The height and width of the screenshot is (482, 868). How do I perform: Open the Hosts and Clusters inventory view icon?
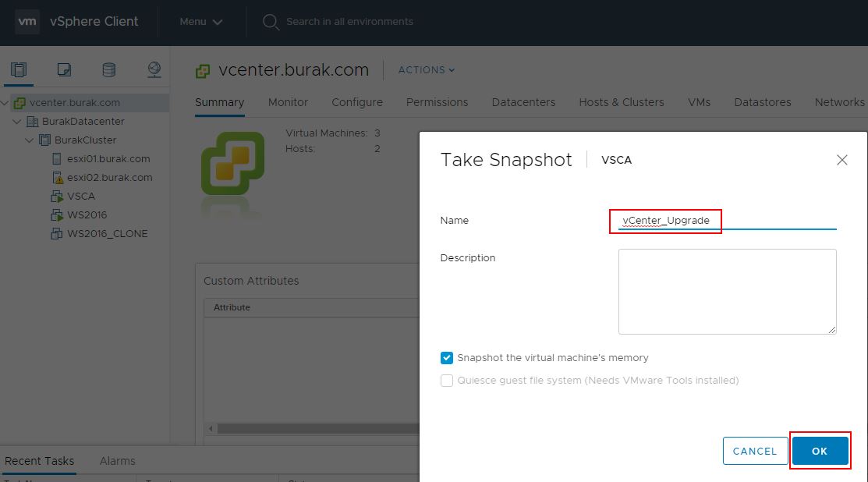(19, 69)
